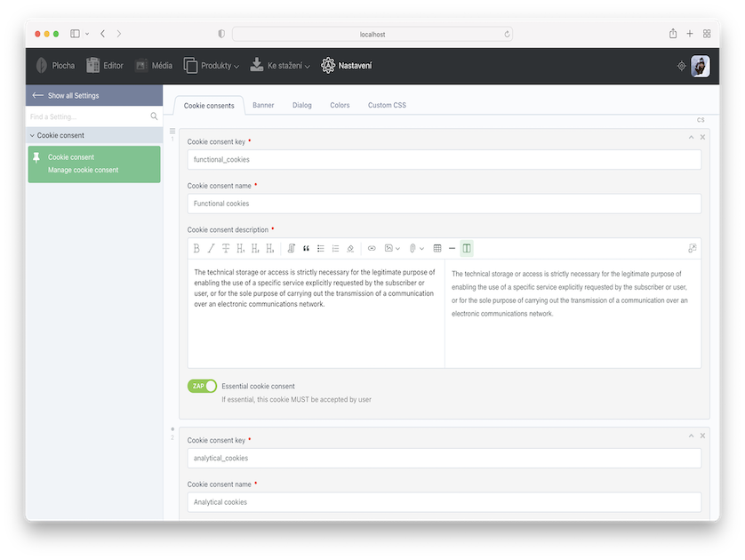This screenshot has height=560, width=745.
Task: Click the Find a Setting search field
Action: (x=88, y=116)
